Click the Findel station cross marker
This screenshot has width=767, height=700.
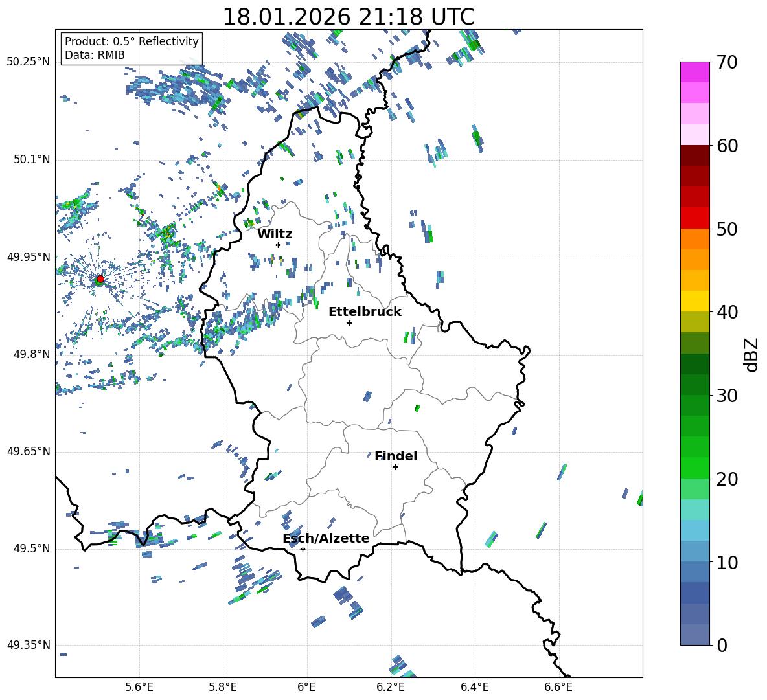coord(395,467)
